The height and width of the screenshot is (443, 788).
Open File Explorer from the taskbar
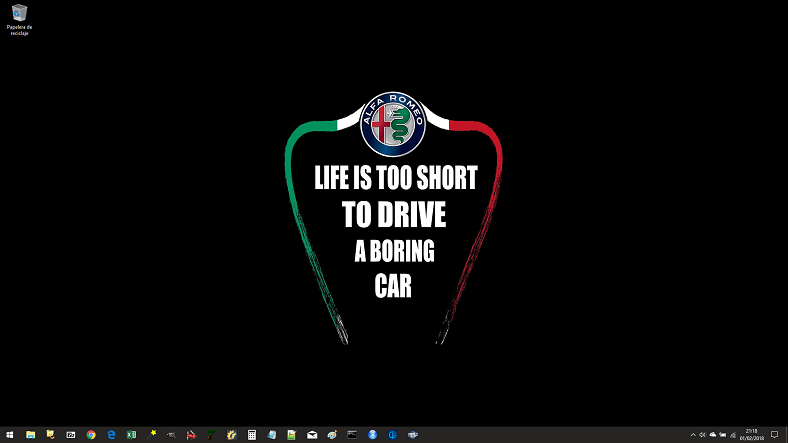pos(31,435)
